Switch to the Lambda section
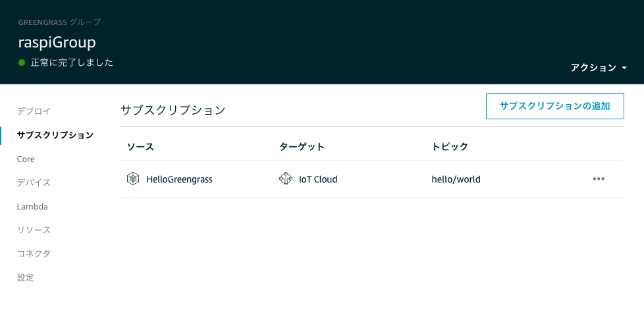 (x=32, y=207)
